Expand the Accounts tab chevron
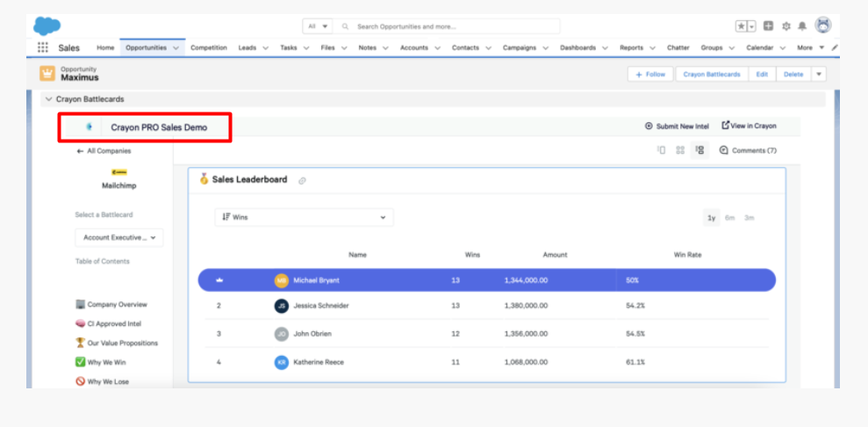Screen dimensions: 868x427 [x=437, y=48]
